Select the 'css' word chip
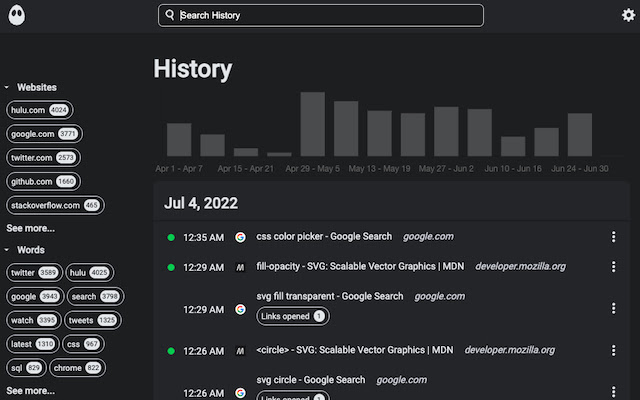 click(83, 344)
